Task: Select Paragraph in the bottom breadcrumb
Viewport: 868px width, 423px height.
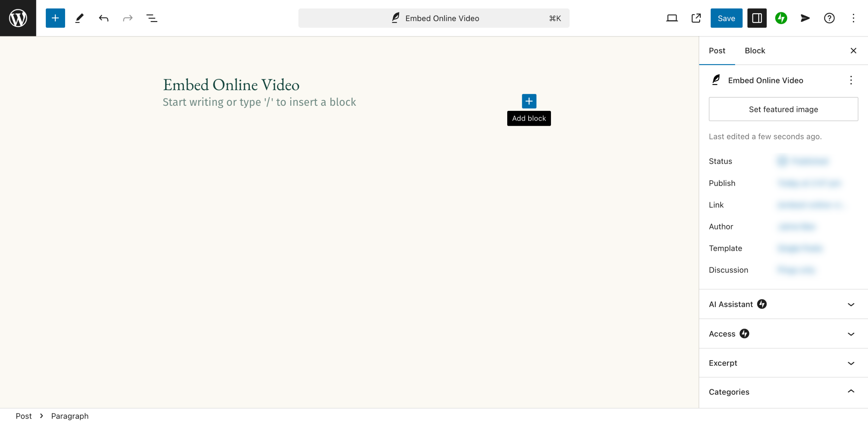Action: click(70, 416)
